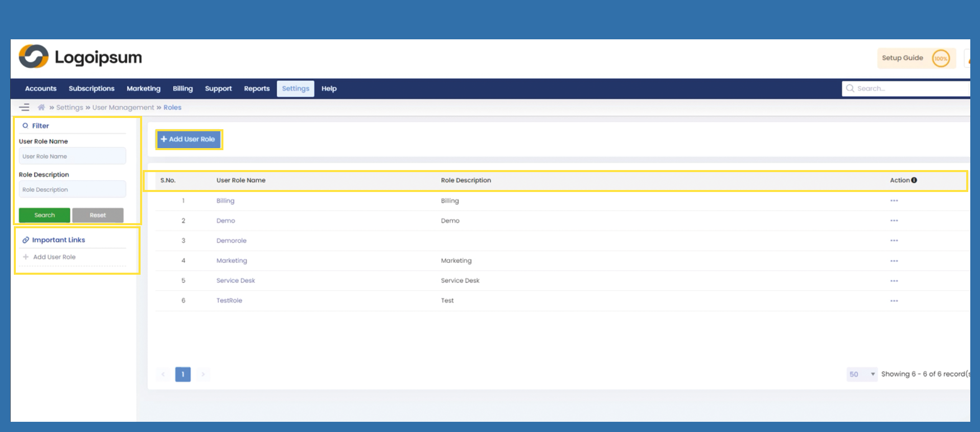The width and height of the screenshot is (980, 432).
Task: Open the Subscriptions menu
Action: click(x=92, y=88)
